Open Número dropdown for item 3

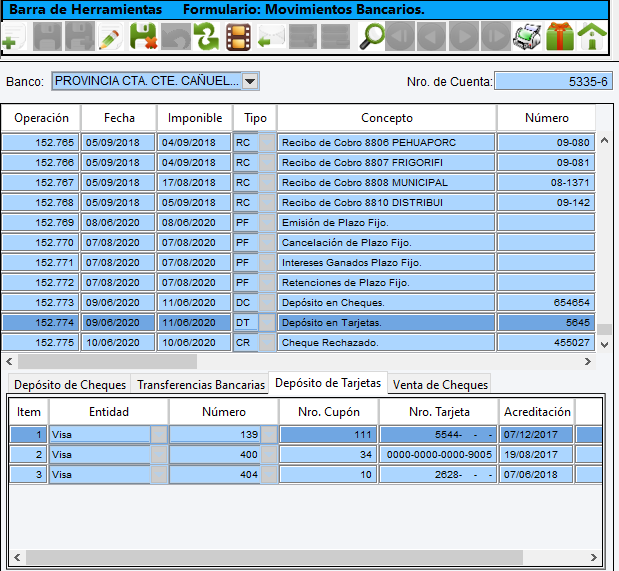(x=269, y=474)
